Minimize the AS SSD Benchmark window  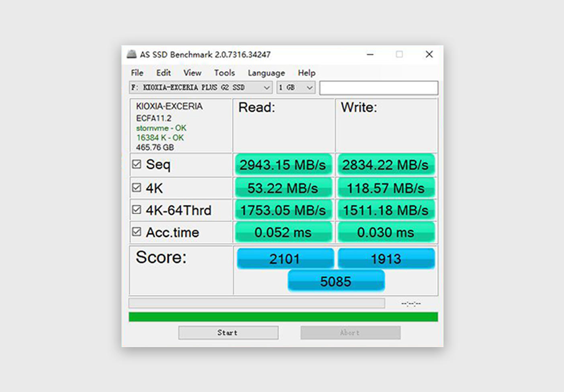click(x=370, y=54)
